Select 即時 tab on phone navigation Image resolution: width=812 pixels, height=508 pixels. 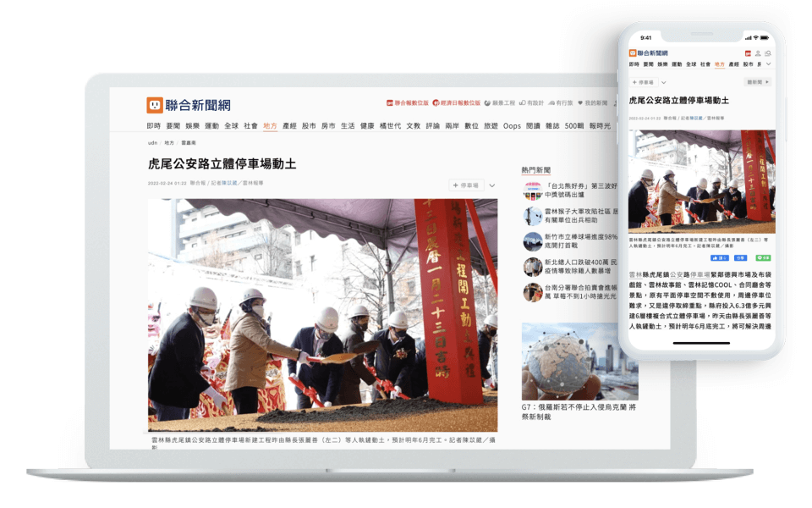pos(634,64)
